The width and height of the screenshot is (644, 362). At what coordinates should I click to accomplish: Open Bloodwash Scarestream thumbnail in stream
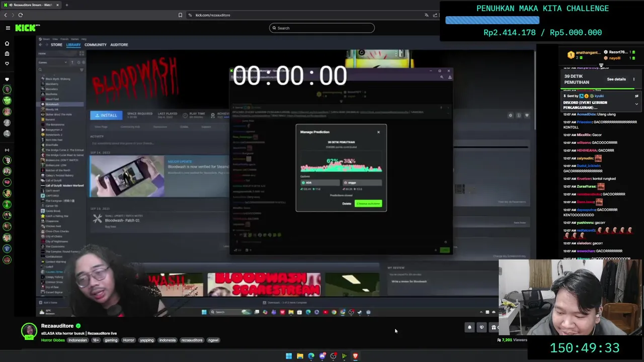pos(264,285)
